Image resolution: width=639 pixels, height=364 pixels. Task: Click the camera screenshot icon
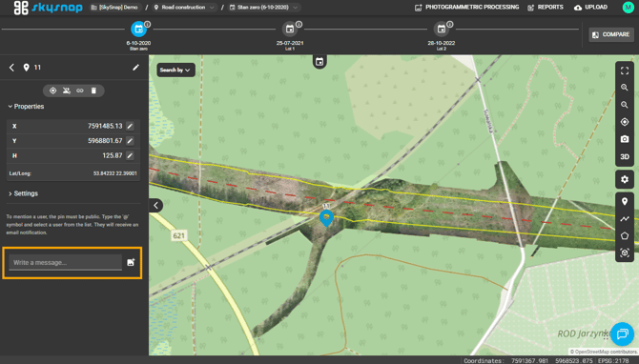pos(625,139)
